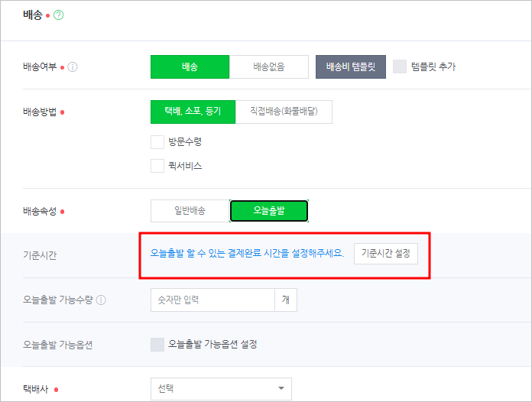Enable the 방문수령 checkbox

[x=157, y=142]
